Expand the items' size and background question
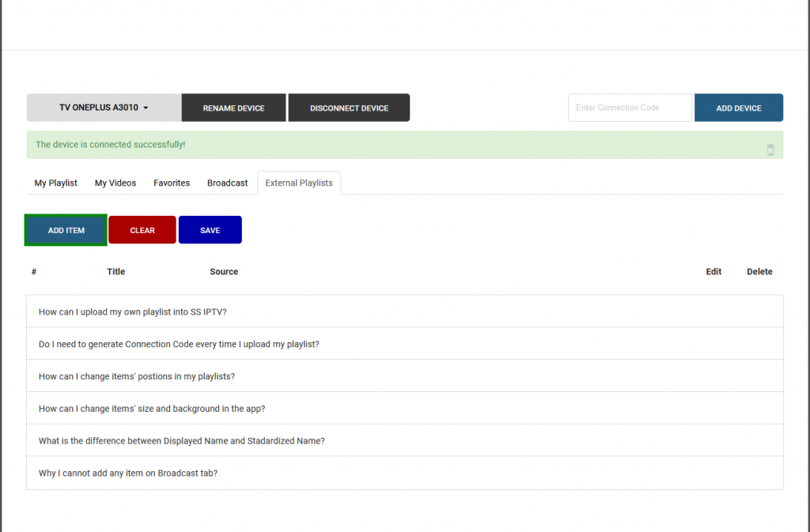 tap(152, 409)
